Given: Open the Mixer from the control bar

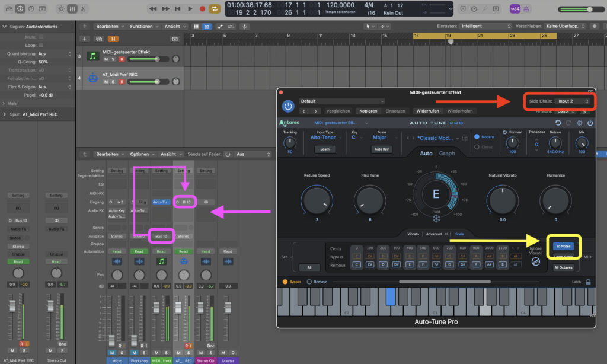Looking at the screenshot, I should coord(72,8).
